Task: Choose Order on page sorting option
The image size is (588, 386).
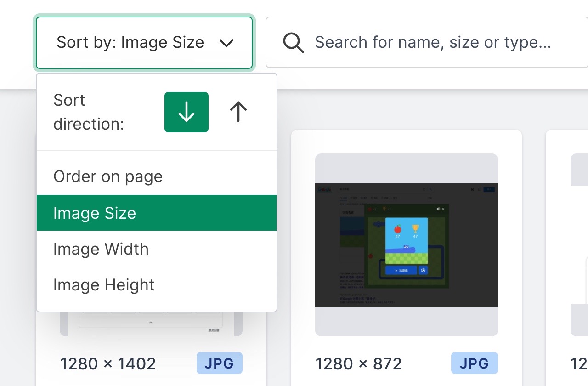Action: (x=157, y=176)
